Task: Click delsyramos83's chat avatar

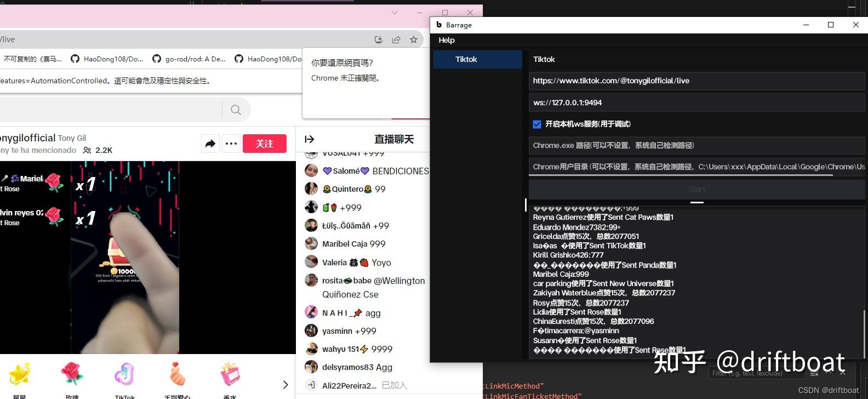Action: [311, 367]
